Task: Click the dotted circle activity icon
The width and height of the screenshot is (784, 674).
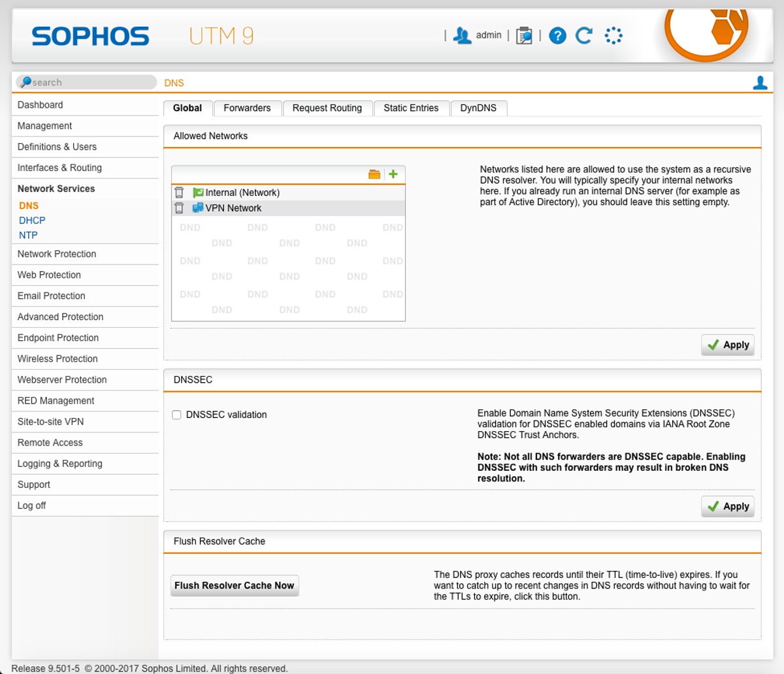Action: 613,36
